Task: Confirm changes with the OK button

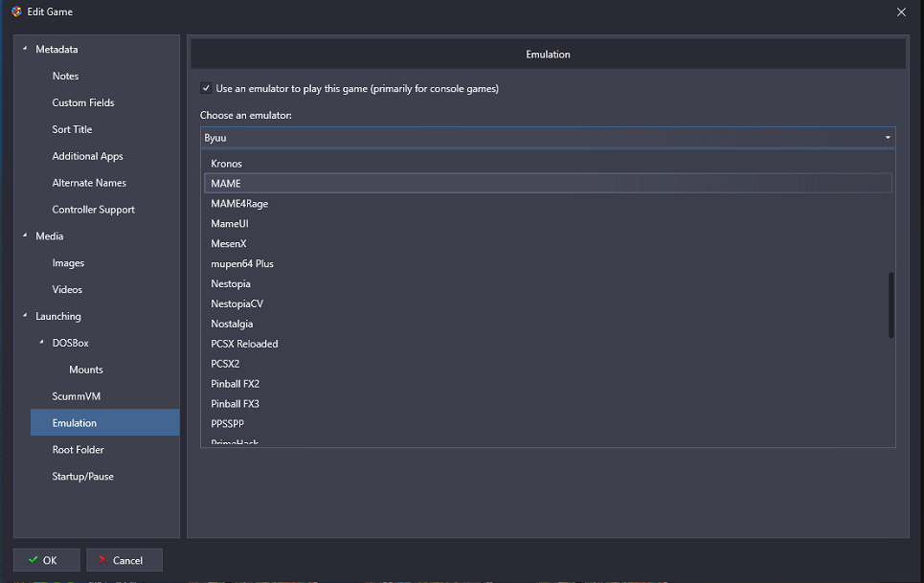Action: [47, 560]
